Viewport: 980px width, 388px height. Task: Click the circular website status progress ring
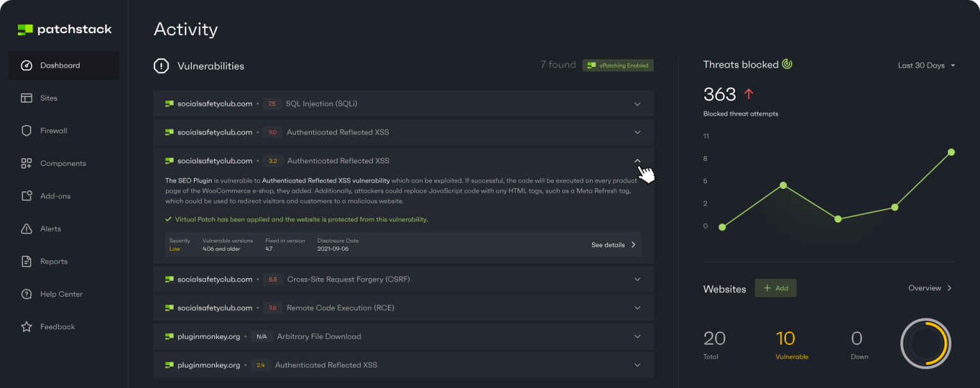[x=926, y=343]
